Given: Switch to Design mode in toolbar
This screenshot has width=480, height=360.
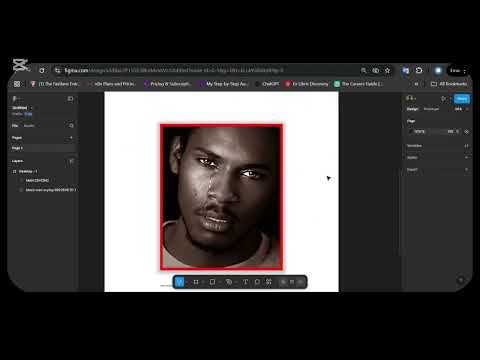Looking at the screenshot, I should click(x=292, y=282).
